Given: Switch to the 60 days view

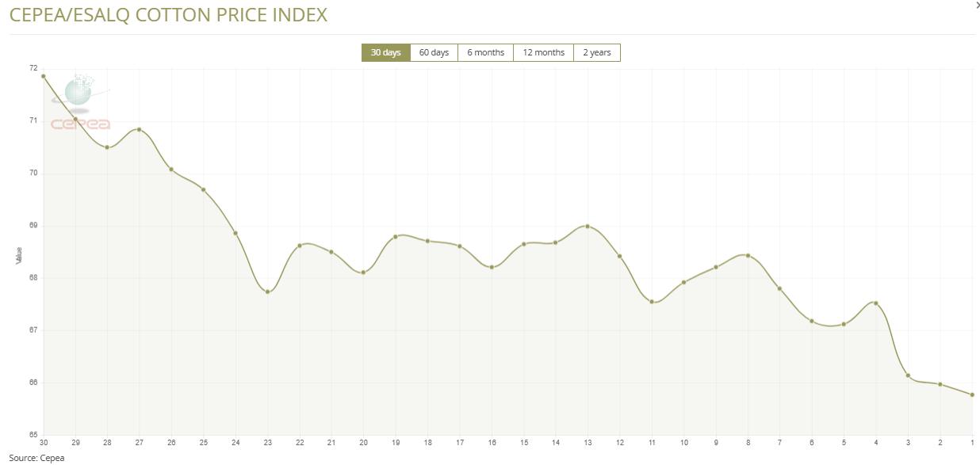Looking at the screenshot, I should [x=434, y=52].
